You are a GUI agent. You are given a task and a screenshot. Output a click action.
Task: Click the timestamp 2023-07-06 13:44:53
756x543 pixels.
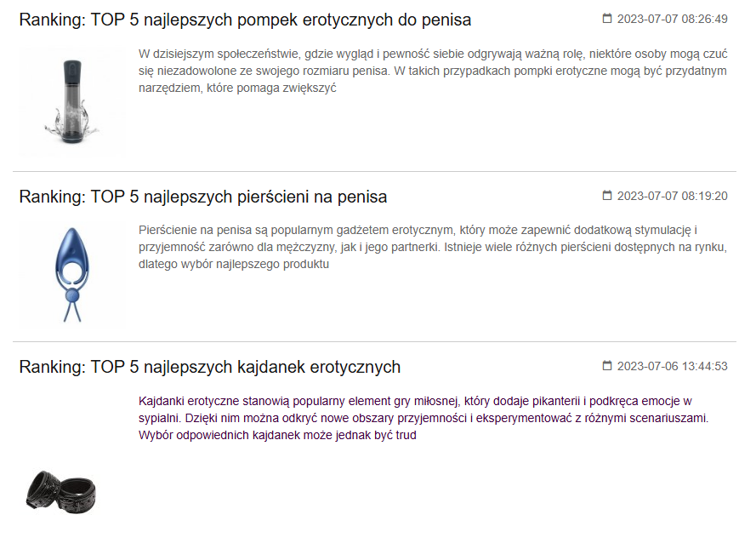click(x=672, y=366)
